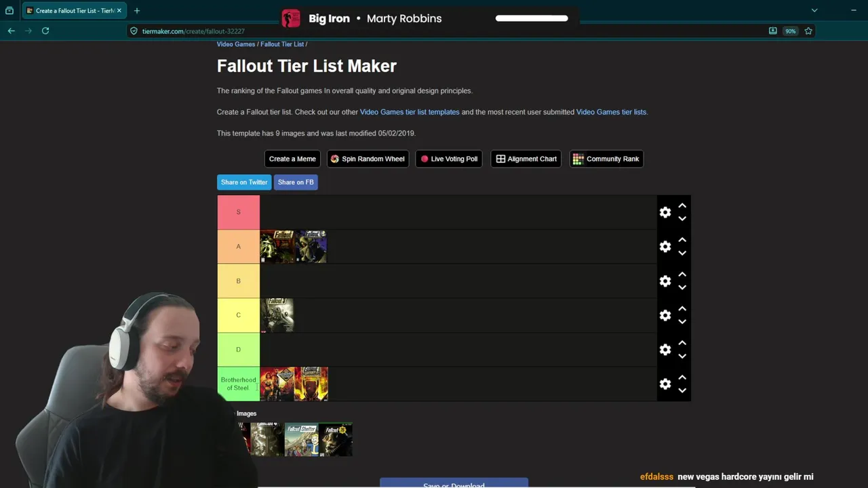Viewport: 868px width, 488px height.
Task: Click the browser back arrow
Action: (11, 30)
